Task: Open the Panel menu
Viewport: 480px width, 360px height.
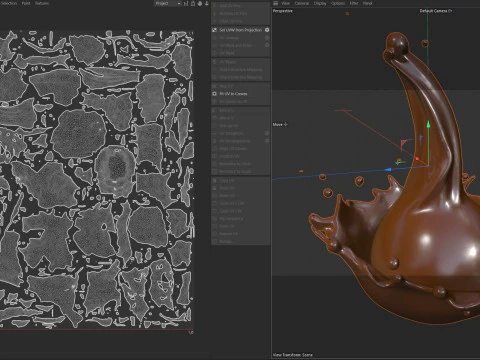Action: tap(367, 3)
